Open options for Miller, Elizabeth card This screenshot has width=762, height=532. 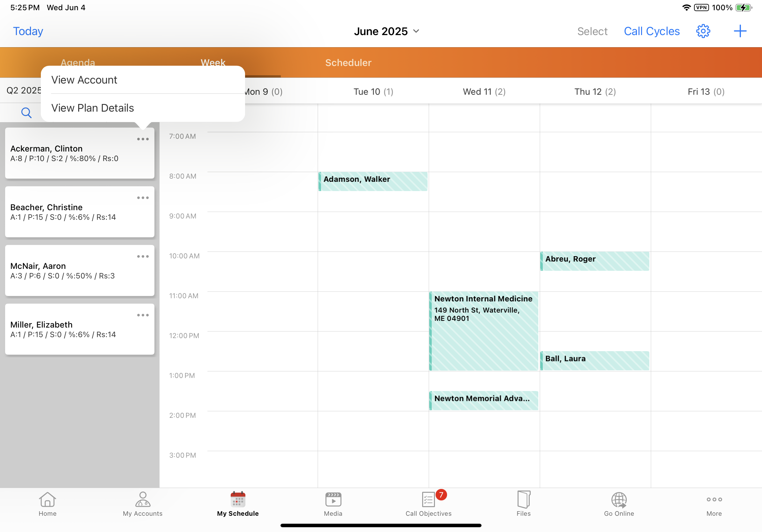point(143,315)
